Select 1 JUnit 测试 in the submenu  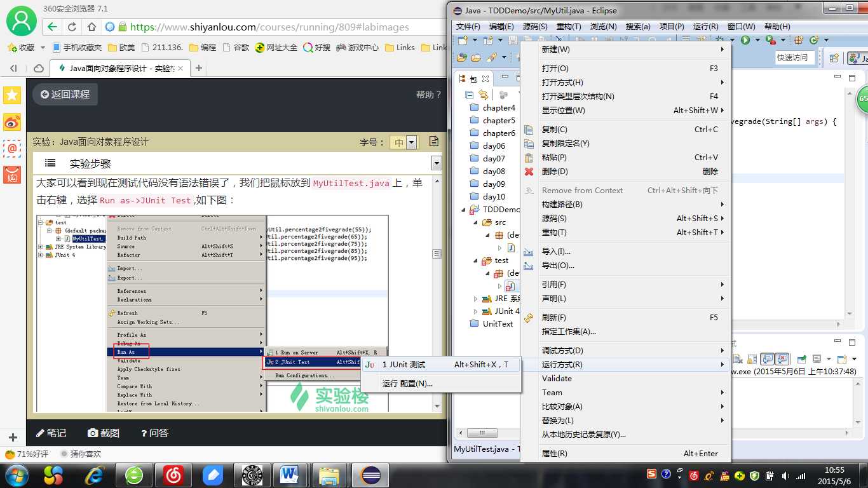coord(441,365)
